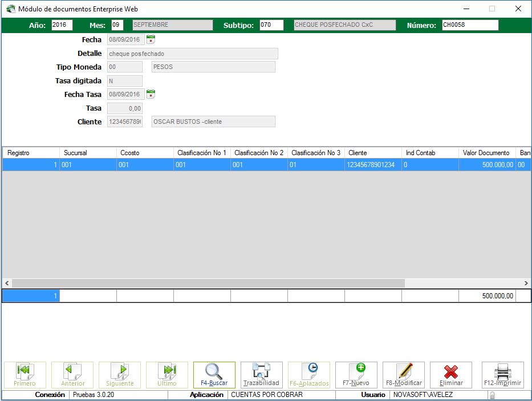Click the Fecha Tasa date field
The width and height of the screenshot is (532, 401).
pos(126,94)
